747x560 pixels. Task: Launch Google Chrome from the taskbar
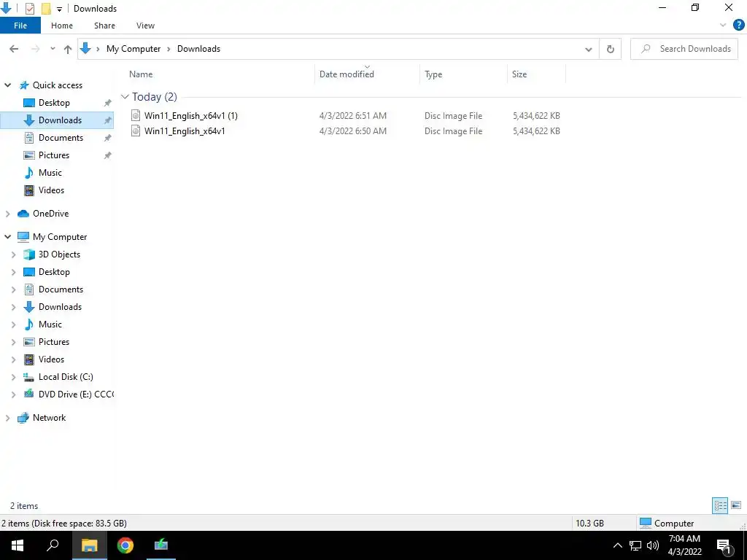[125, 545]
